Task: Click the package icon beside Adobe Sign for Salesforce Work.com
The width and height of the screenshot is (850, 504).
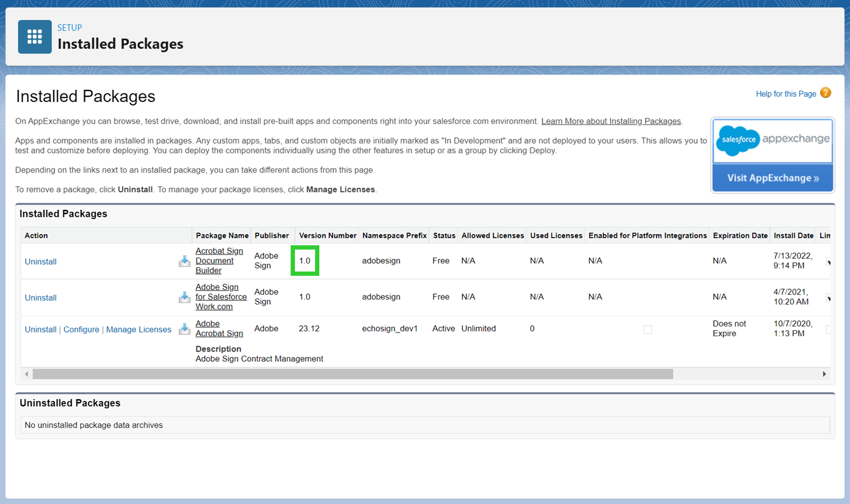Action: click(x=184, y=297)
